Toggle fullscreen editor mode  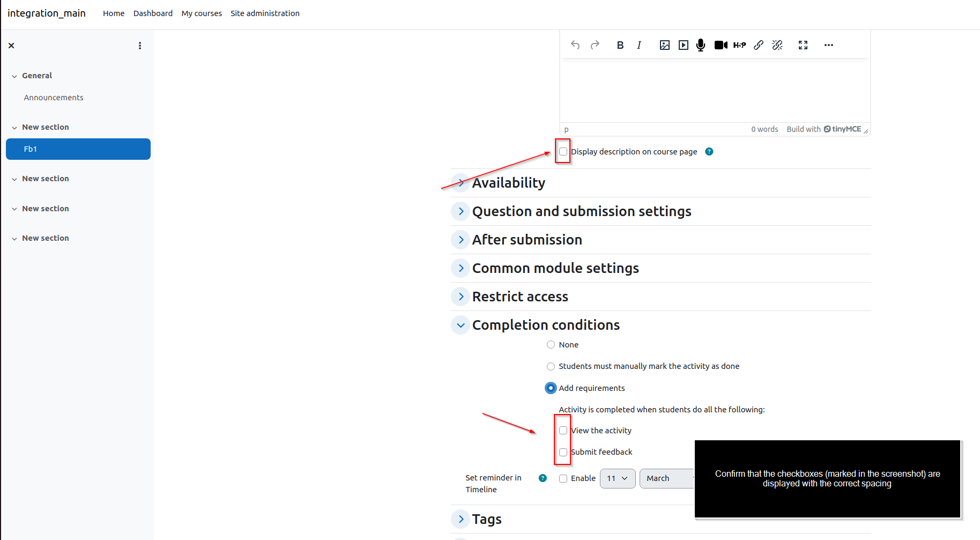coord(803,45)
